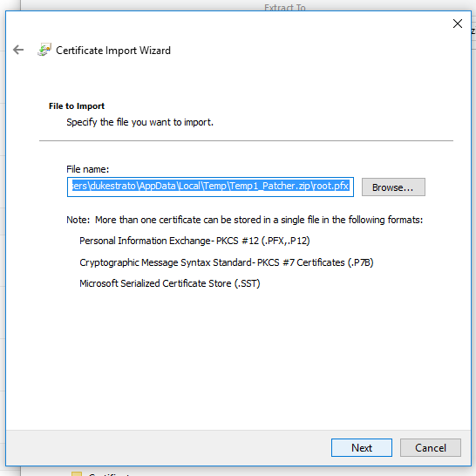
Task: Close the Certificate Import Wizard dialog
Action: [x=457, y=24]
